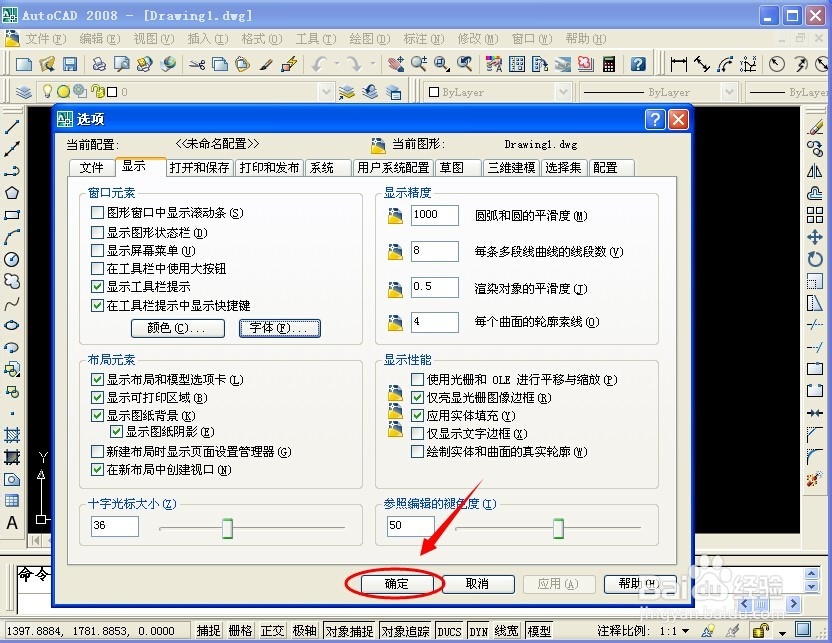Switch to the 选择集 tab

pyautogui.click(x=563, y=168)
